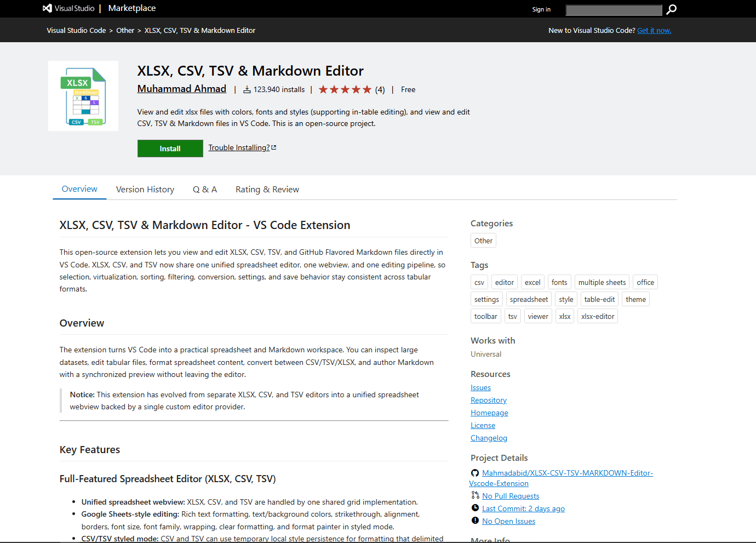Open the Rating & Review tab

pos(267,190)
